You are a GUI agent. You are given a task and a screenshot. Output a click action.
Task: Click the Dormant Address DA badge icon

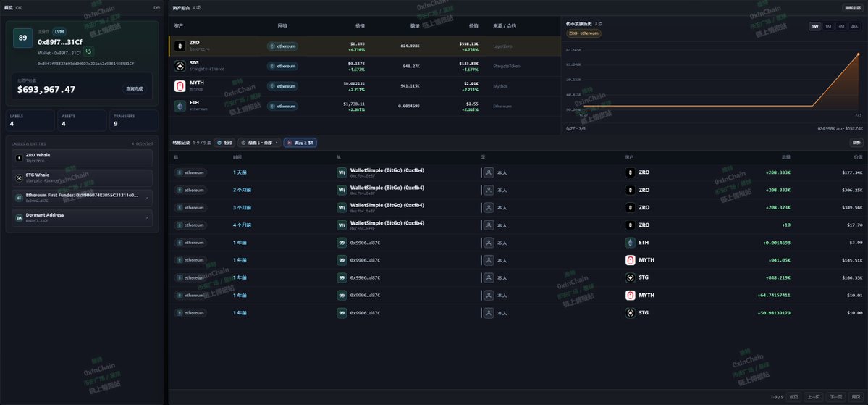(19, 218)
